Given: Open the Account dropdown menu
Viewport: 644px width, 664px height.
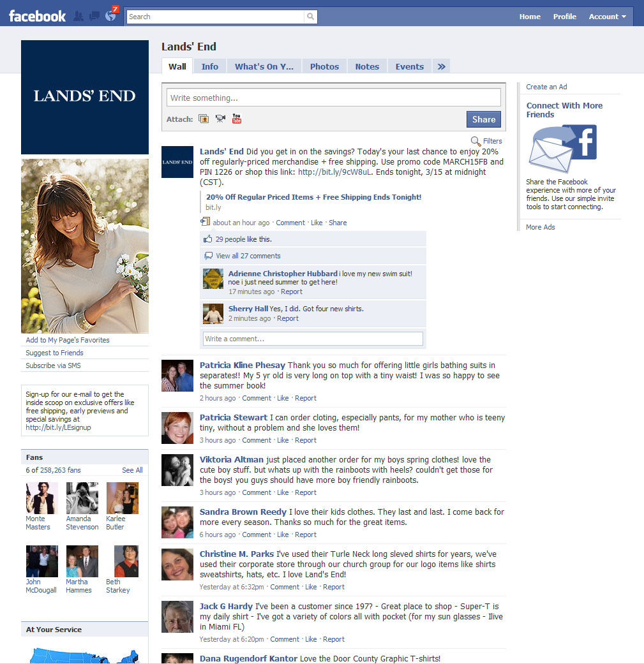Looking at the screenshot, I should [x=607, y=17].
